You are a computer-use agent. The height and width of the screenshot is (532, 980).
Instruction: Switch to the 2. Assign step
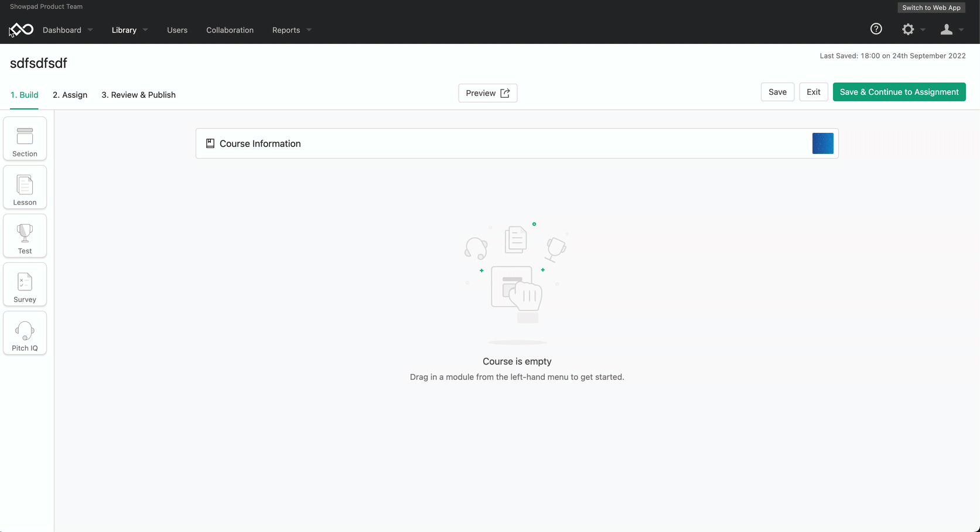(x=70, y=95)
